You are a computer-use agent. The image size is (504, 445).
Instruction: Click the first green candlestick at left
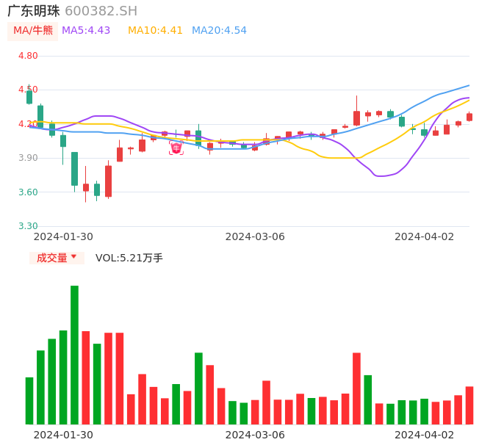29,97
